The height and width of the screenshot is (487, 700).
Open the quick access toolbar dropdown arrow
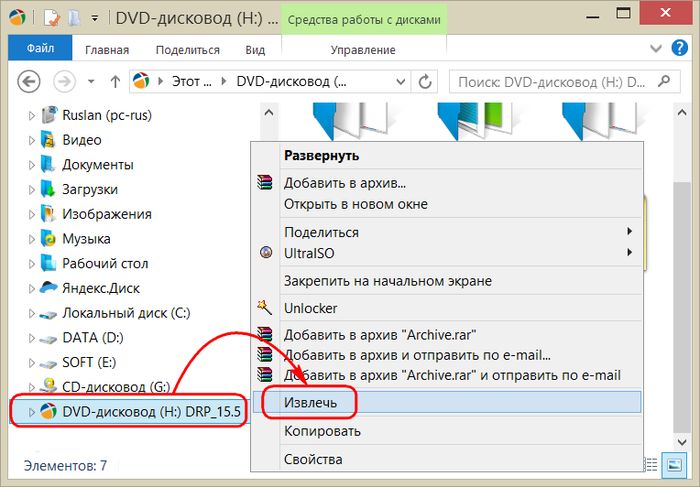(94, 18)
